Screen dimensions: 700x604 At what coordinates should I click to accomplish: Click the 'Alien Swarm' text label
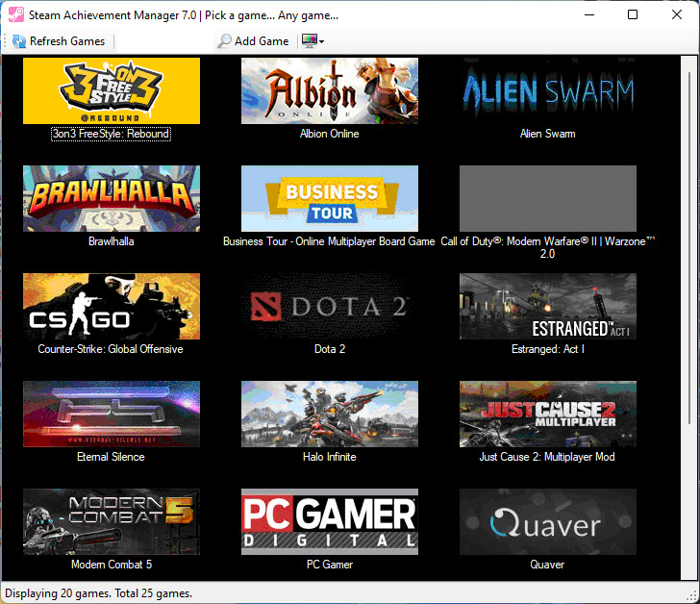[548, 134]
